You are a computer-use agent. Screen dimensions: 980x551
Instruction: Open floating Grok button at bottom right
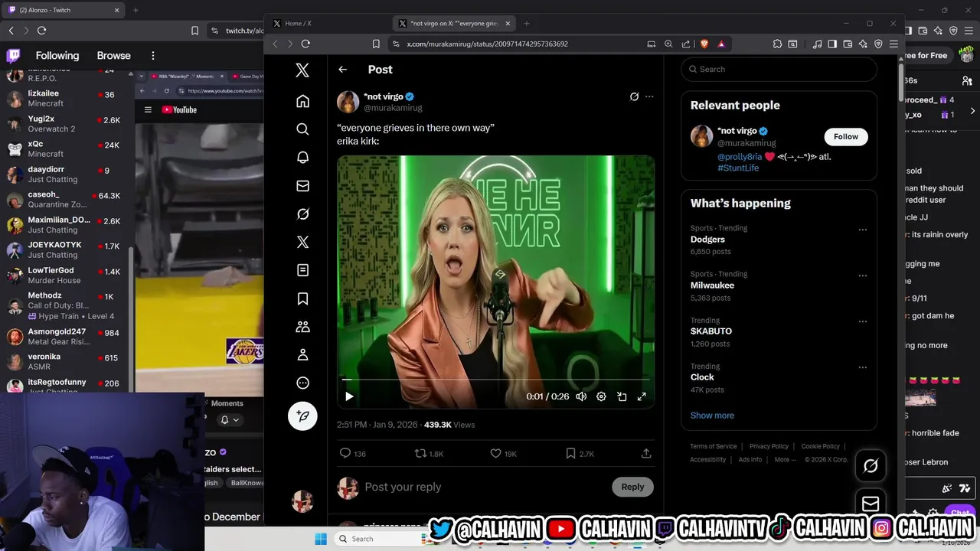pyautogui.click(x=871, y=465)
